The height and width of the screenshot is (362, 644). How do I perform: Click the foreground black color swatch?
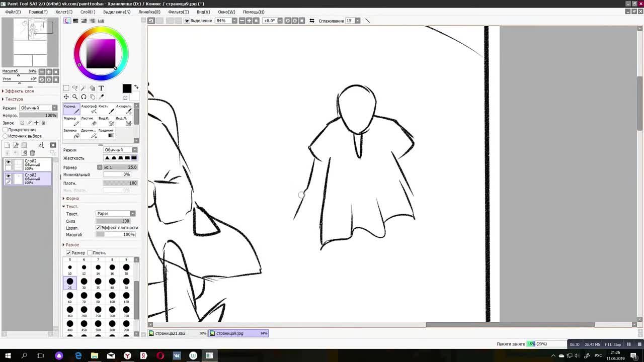click(127, 88)
